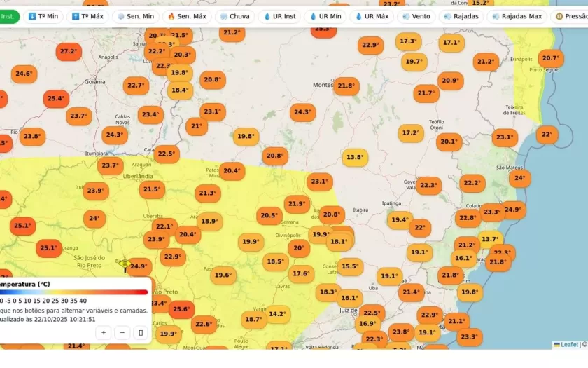Switch to Sen. Máx variable
The image size is (588, 368).
click(x=186, y=16)
